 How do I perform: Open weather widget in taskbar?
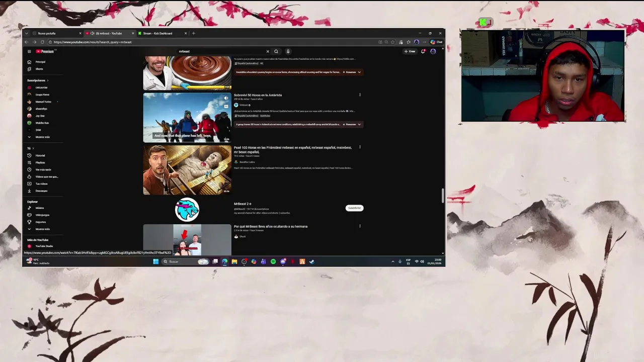pos(38,261)
